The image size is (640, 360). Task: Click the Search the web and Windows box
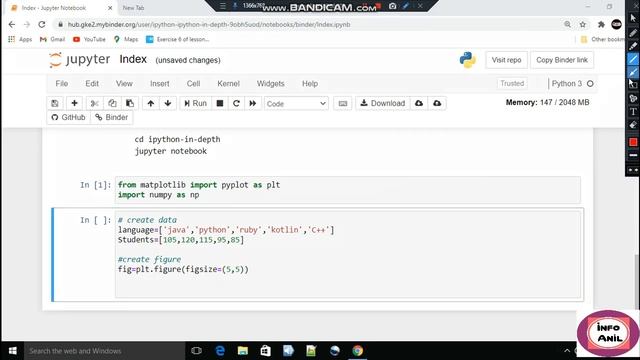pyautogui.click(x=104, y=351)
